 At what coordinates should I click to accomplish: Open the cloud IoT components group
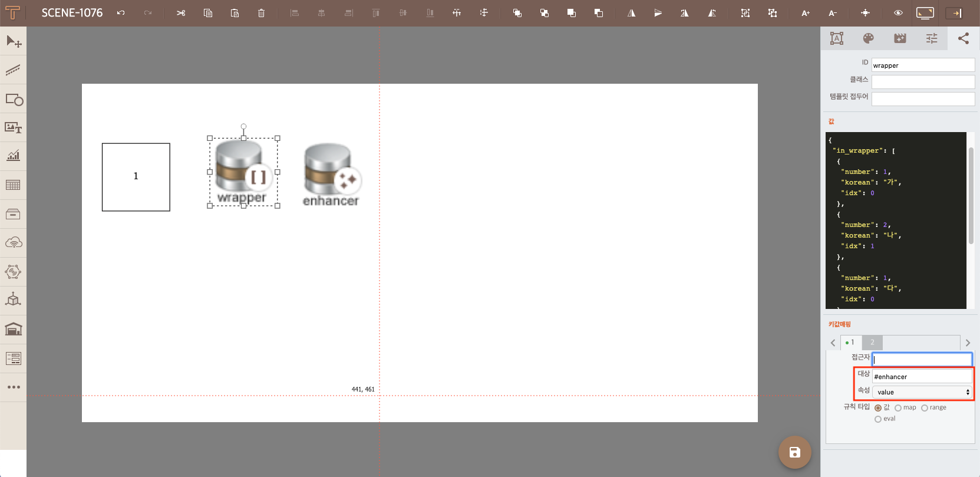[x=14, y=243]
